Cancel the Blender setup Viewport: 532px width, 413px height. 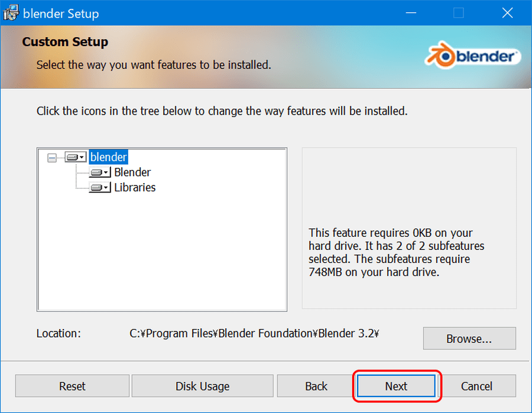pyautogui.click(x=476, y=386)
